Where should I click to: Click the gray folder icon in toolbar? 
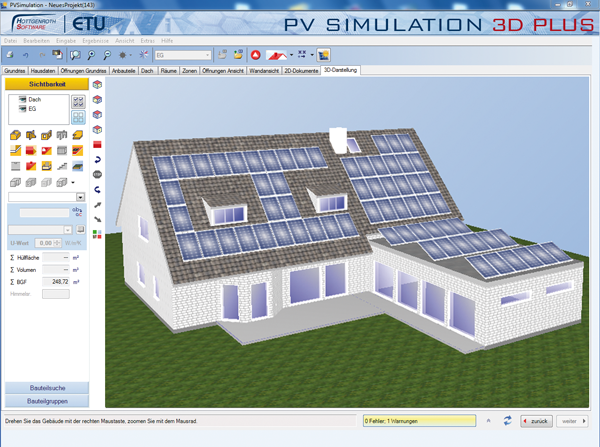(x=222, y=55)
